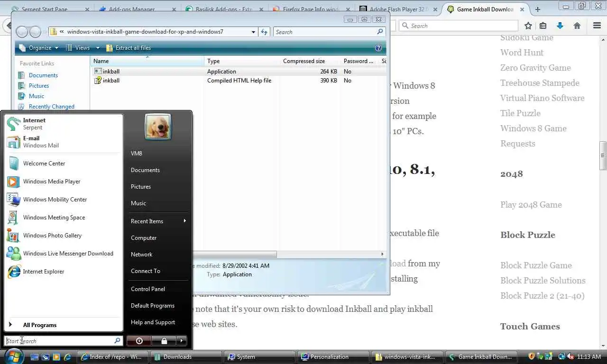Launch Windows Media Player from Start menu
This screenshot has height=364, width=607.
64,182
